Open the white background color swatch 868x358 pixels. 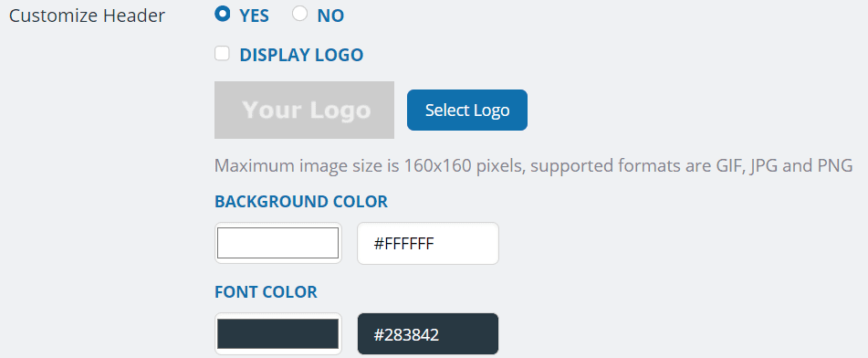(277, 243)
